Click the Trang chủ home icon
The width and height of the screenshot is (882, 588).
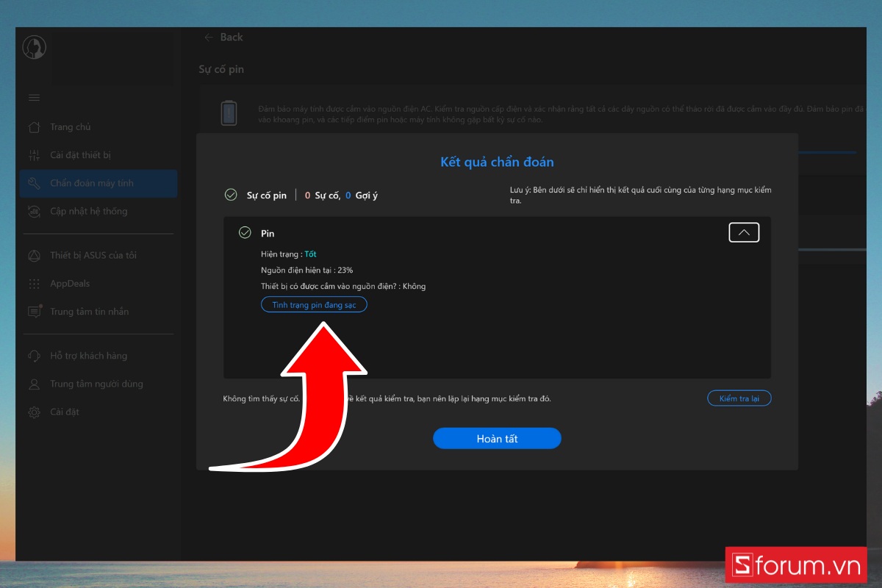(x=34, y=127)
